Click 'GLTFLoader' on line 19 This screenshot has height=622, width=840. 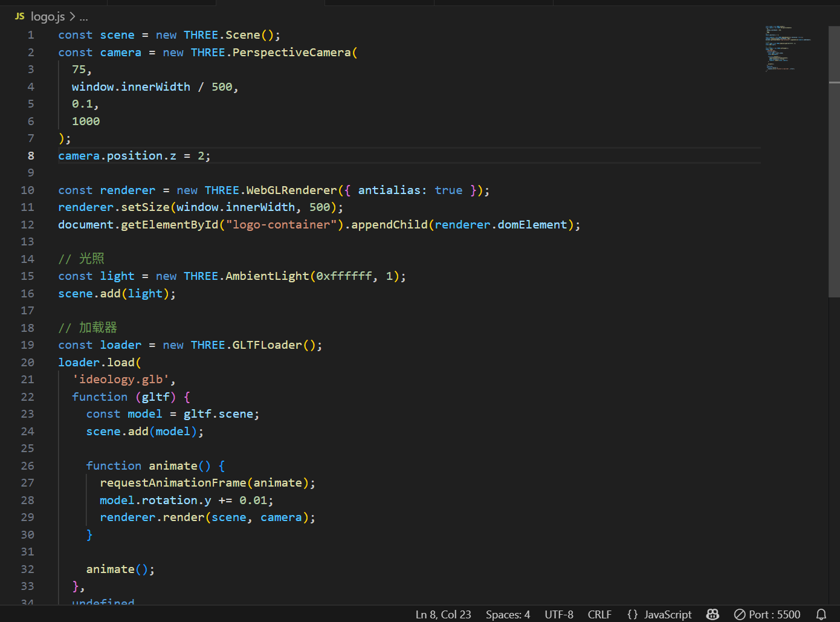click(267, 345)
